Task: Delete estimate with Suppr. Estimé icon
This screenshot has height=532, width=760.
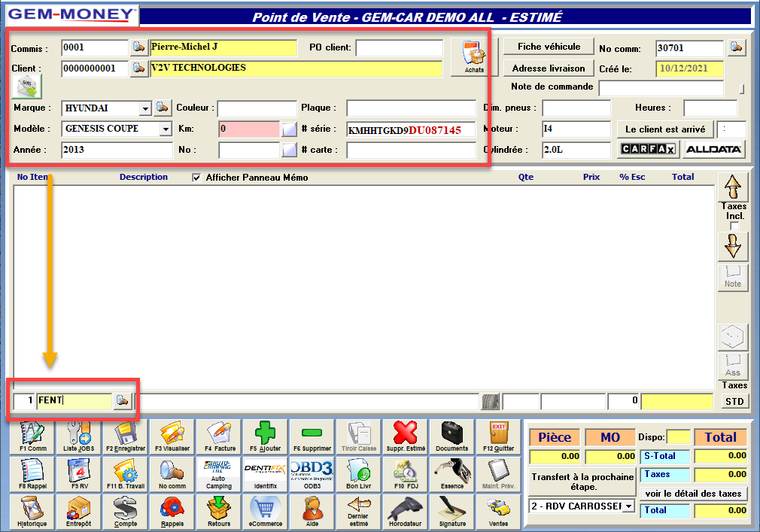Action: (x=405, y=436)
